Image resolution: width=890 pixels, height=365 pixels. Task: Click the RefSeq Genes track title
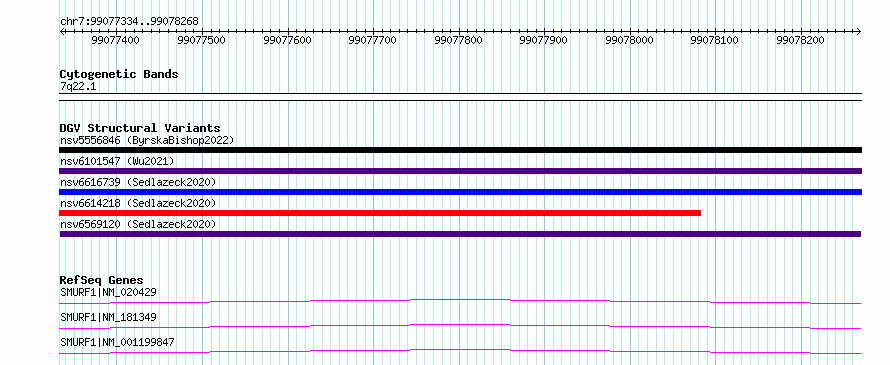tap(101, 280)
